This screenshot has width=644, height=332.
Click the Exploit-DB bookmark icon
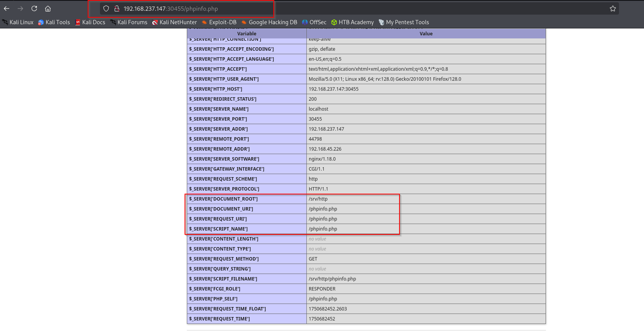(x=205, y=22)
